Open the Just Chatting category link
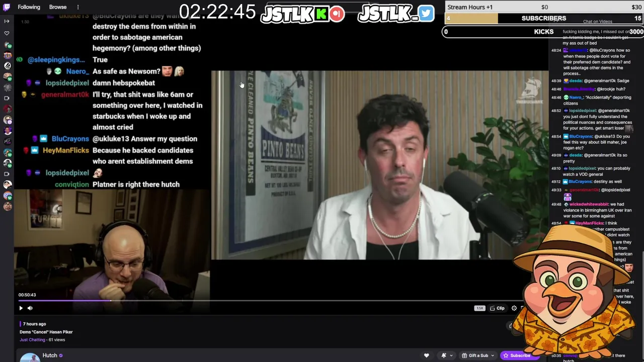Viewport: 644px width, 362px height. (33, 340)
